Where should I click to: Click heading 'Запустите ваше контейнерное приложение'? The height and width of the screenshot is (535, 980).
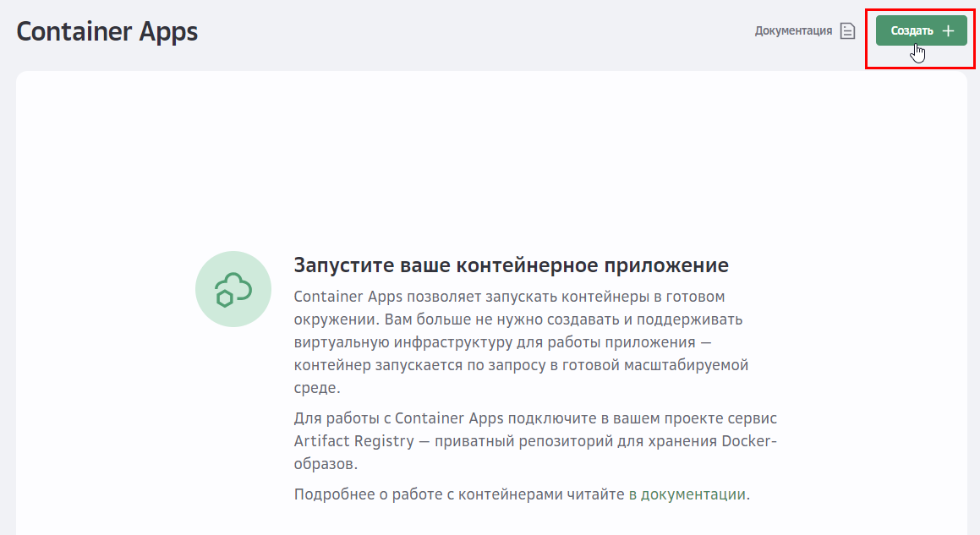click(x=511, y=265)
